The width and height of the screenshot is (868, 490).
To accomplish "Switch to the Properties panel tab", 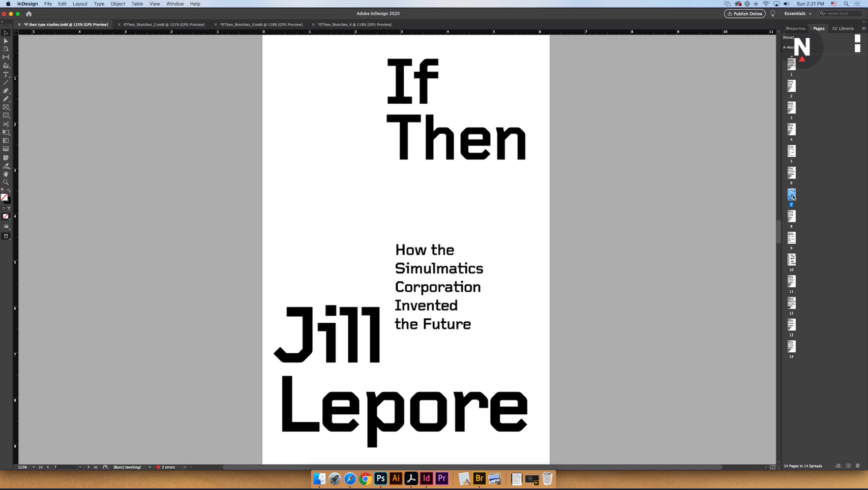I will coord(795,28).
